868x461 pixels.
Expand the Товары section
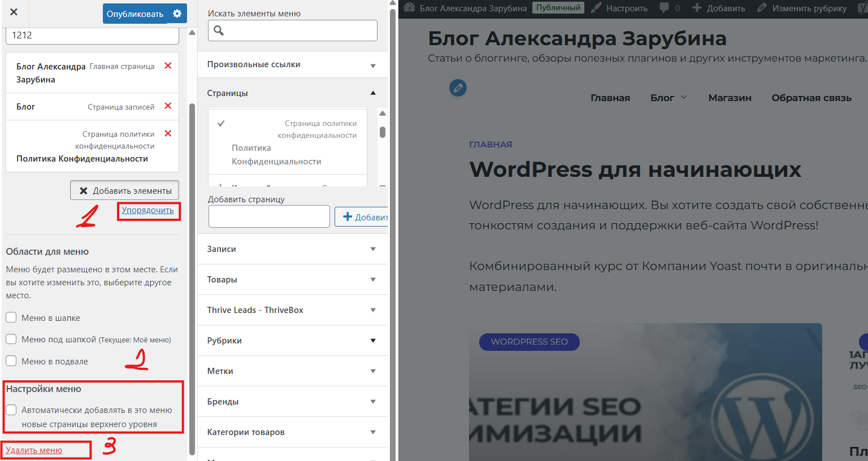[x=293, y=280]
